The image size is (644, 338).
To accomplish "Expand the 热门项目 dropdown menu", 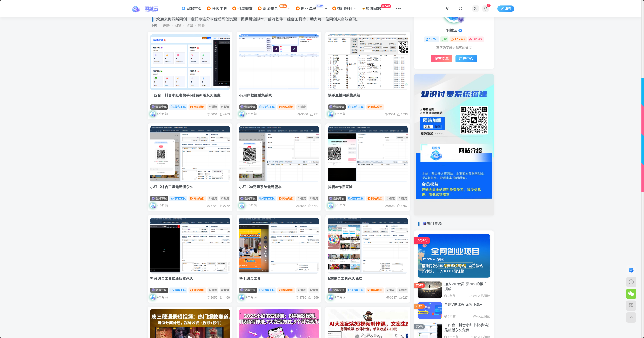I will (345, 8).
